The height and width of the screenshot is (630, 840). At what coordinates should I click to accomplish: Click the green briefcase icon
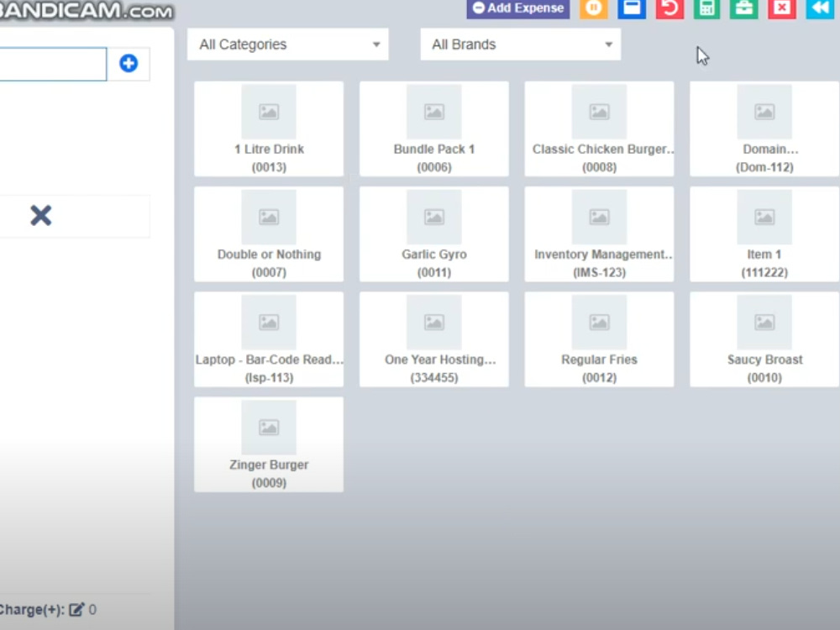pos(744,8)
